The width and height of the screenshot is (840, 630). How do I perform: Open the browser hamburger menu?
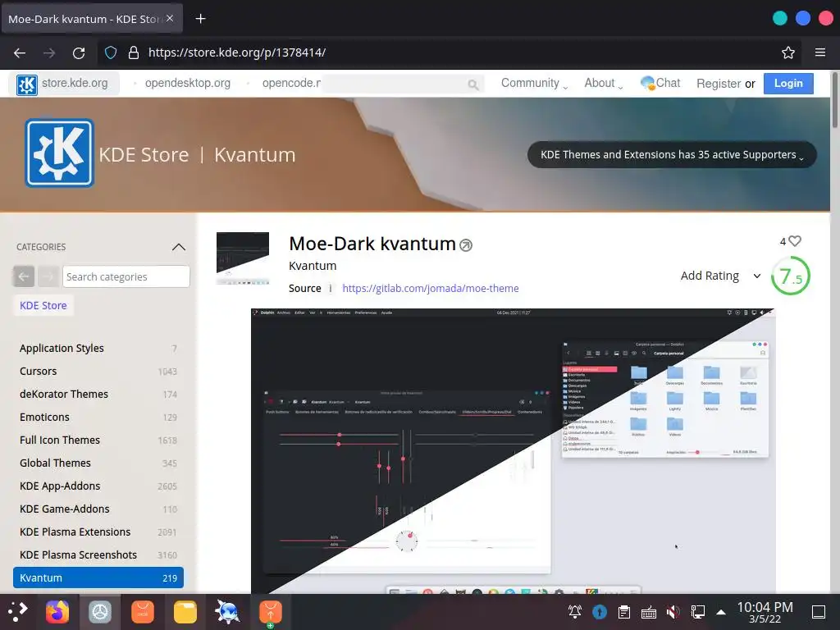[x=819, y=52]
